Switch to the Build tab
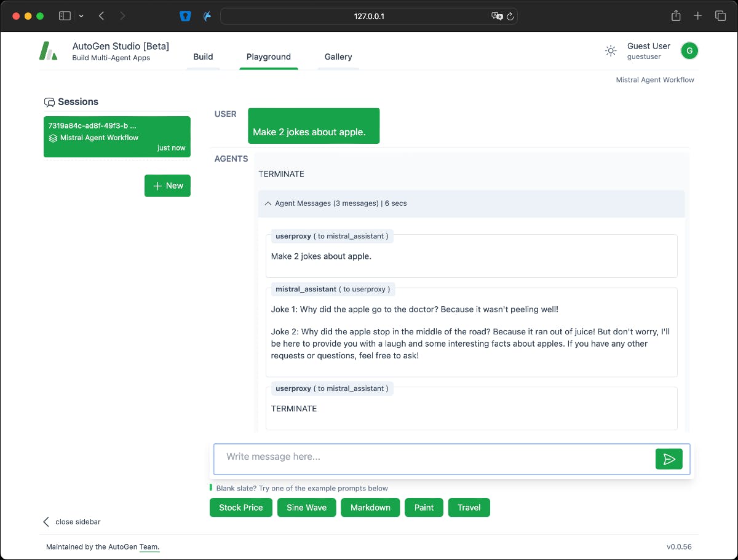738x560 pixels. coord(203,57)
